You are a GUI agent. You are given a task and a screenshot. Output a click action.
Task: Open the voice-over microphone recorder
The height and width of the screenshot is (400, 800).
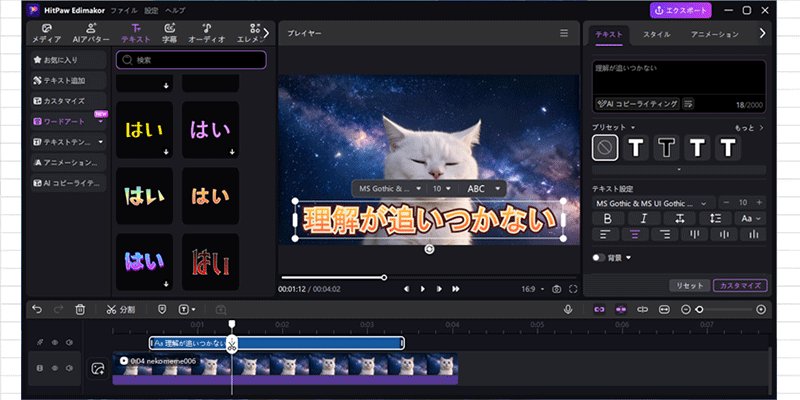click(567, 309)
